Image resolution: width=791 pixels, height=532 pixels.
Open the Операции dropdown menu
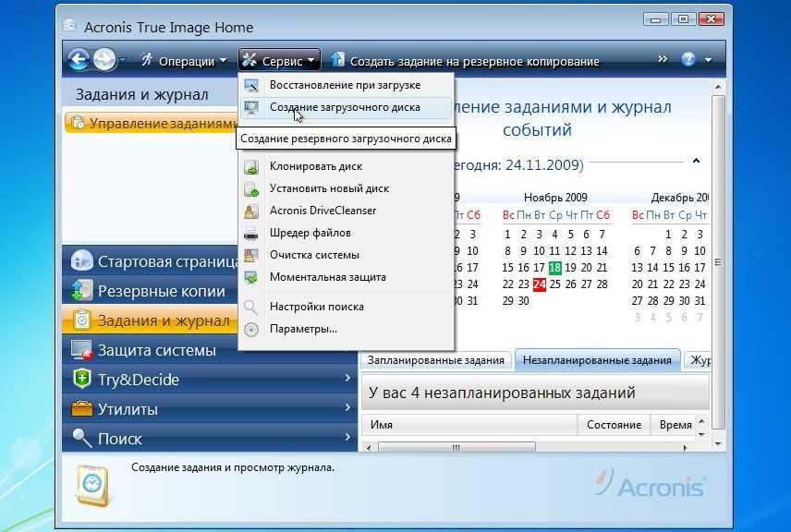[183, 61]
